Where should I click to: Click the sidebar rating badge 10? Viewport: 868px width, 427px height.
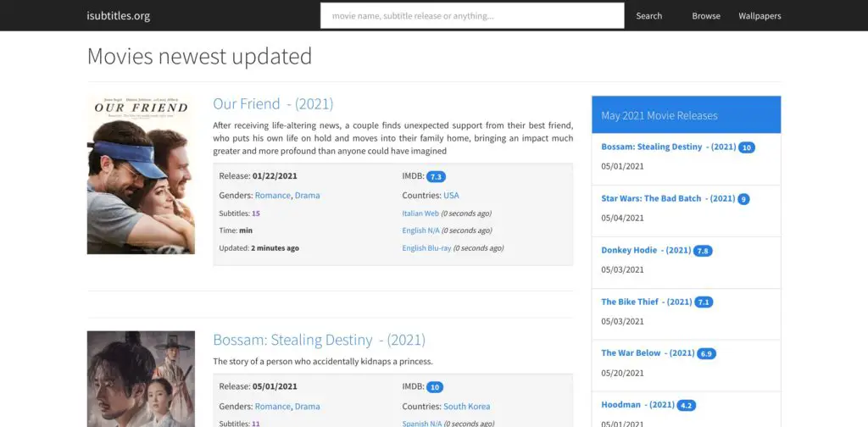point(747,147)
